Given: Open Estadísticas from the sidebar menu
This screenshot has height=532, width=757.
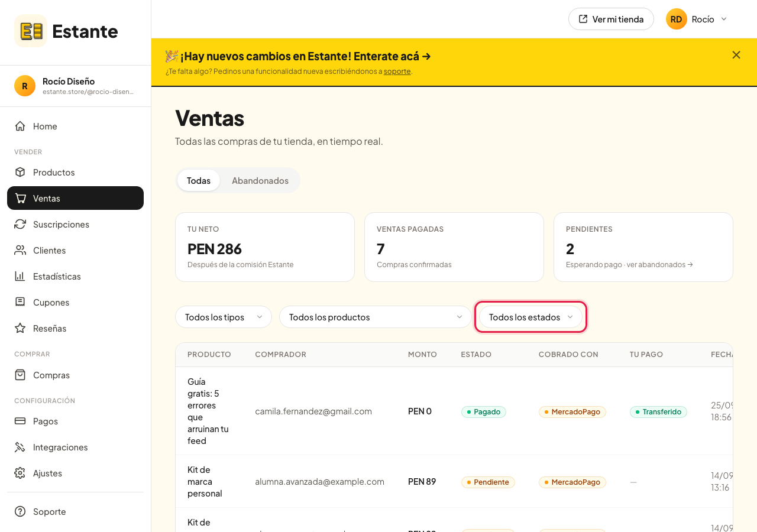Looking at the screenshot, I should (75, 276).
